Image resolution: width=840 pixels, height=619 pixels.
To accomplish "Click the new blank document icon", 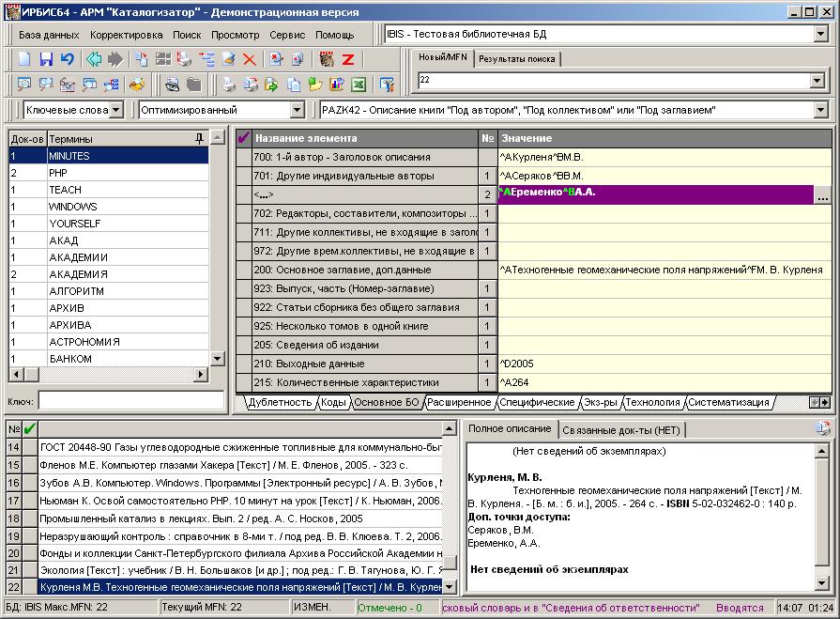I will tap(24, 59).
